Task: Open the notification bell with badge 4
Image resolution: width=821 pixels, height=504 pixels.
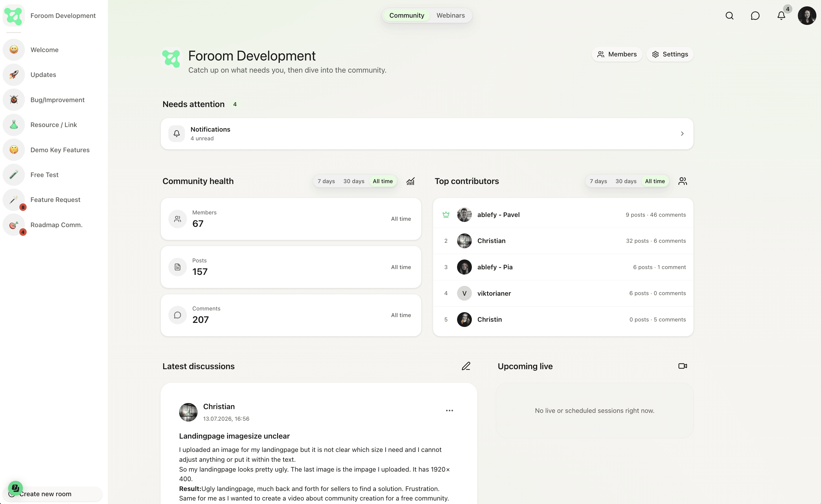Action: (x=781, y=16)
